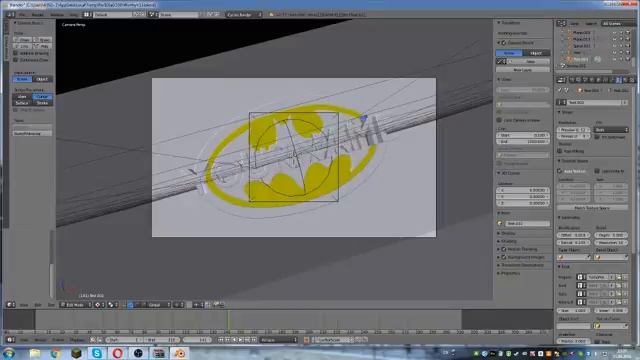
Task: Open the Render menu in top bar
Action: coord(38,14)
